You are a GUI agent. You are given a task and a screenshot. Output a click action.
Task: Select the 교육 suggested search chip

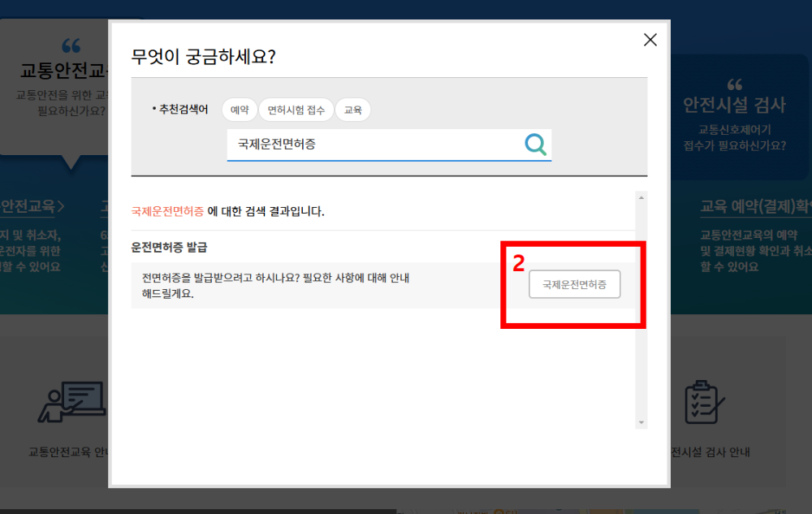click(x=352, y=109)
